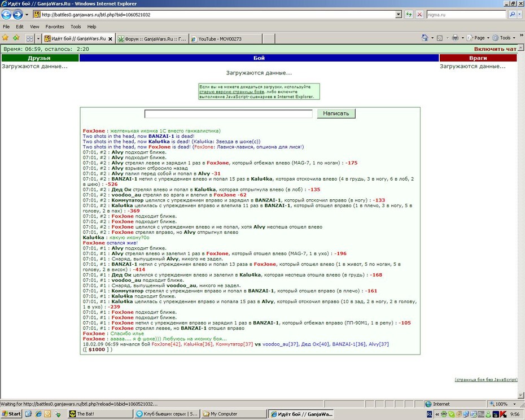Open Коммутатор[37] player link
Viewport: 525px width, 420px height.
[234, 344]
